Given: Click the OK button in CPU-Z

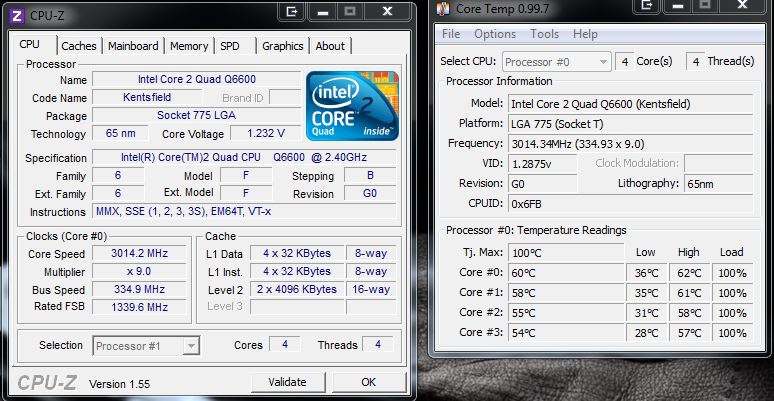Looking at the screenshot, I should [x=368, y=382].
